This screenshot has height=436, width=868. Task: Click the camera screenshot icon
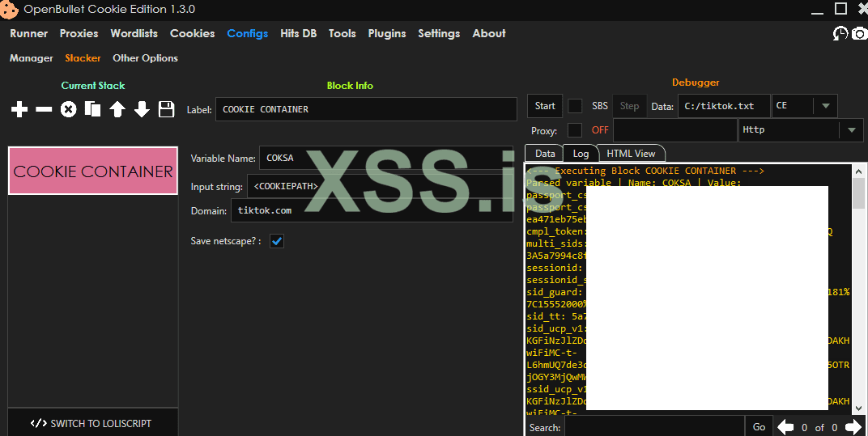[858, 33]
